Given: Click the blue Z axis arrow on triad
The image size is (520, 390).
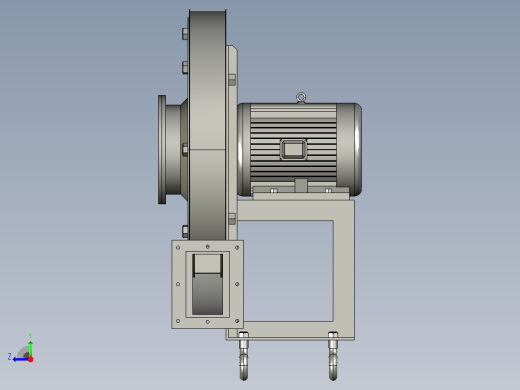Looking at the screenshot, I should [20, 359].
